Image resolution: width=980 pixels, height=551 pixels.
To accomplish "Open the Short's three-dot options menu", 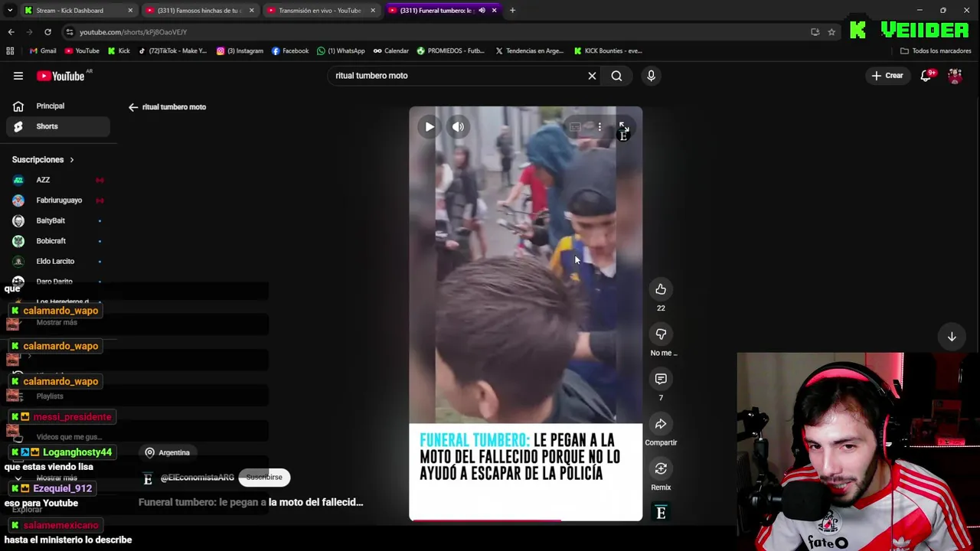I will [x=599, y=127].
